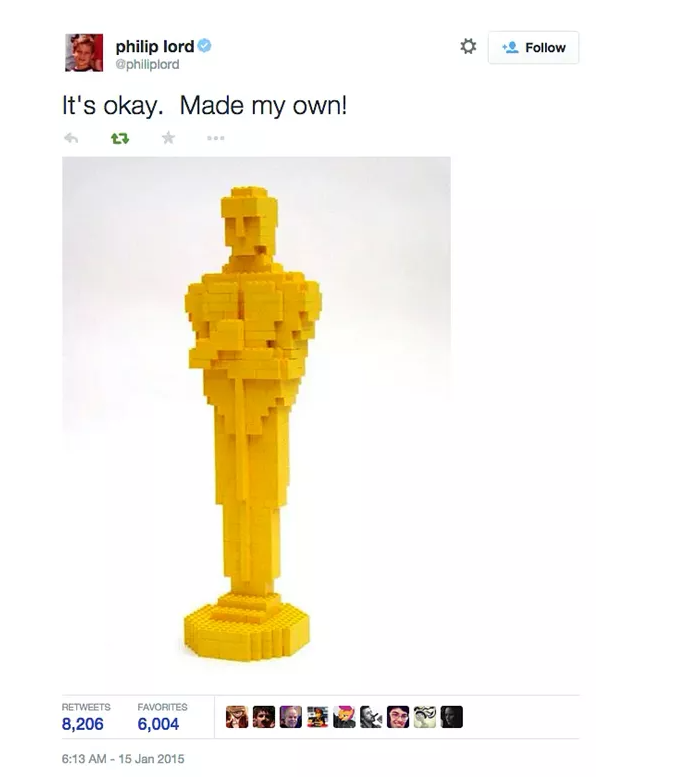
Task: Click the @philiplord handle
Action: click(x=147, y=65)
